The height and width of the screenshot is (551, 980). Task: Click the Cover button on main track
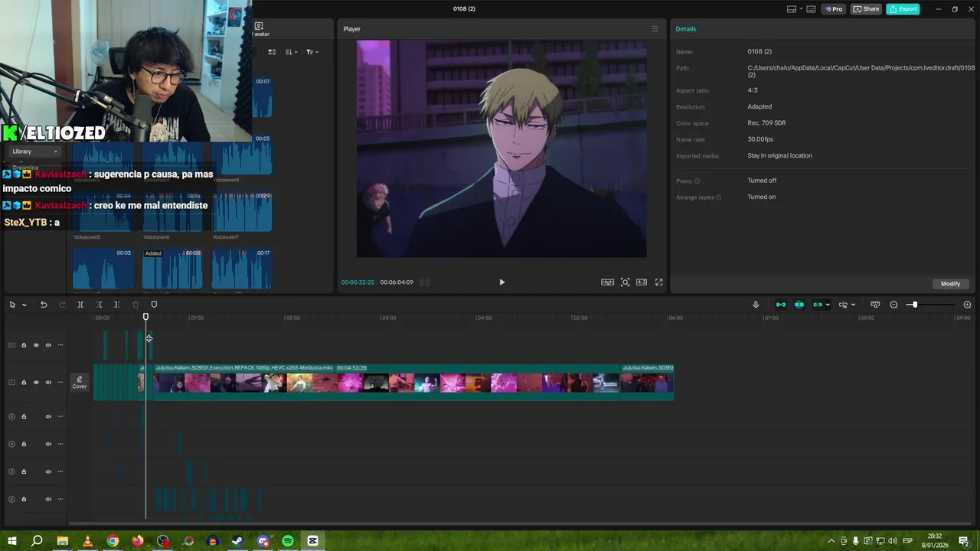(80, 382)
